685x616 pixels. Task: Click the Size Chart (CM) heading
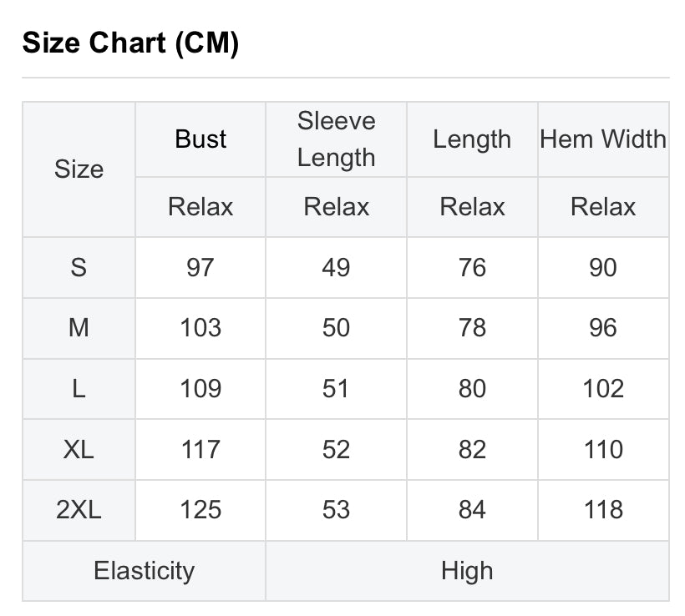(130, 43)
